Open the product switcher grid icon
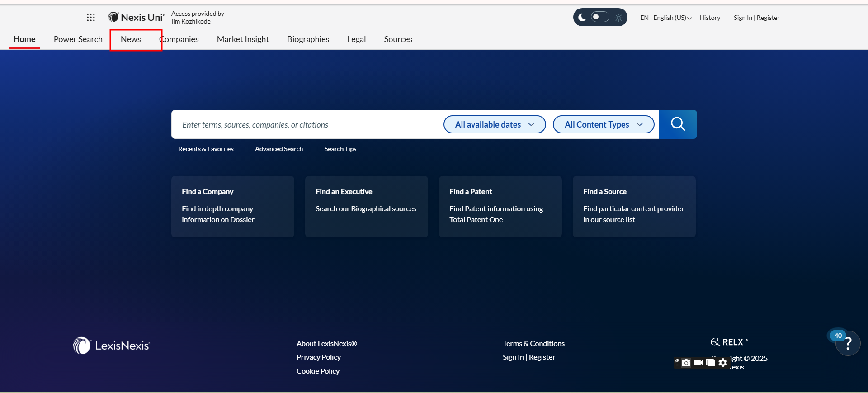The height and width of the screenshot is (393, 868). tap(91, 17)
